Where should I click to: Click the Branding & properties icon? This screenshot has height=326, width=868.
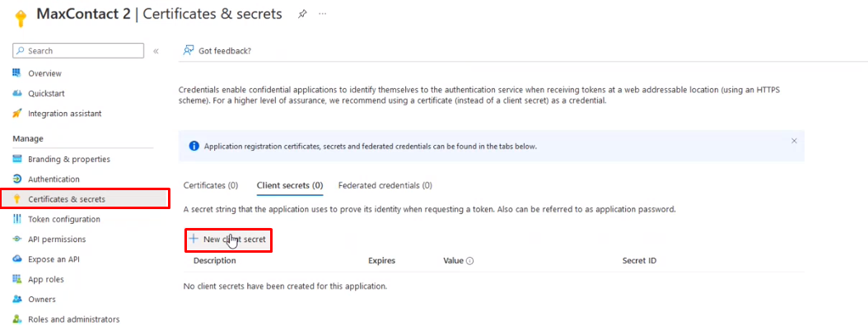click(x=16, y=159)
